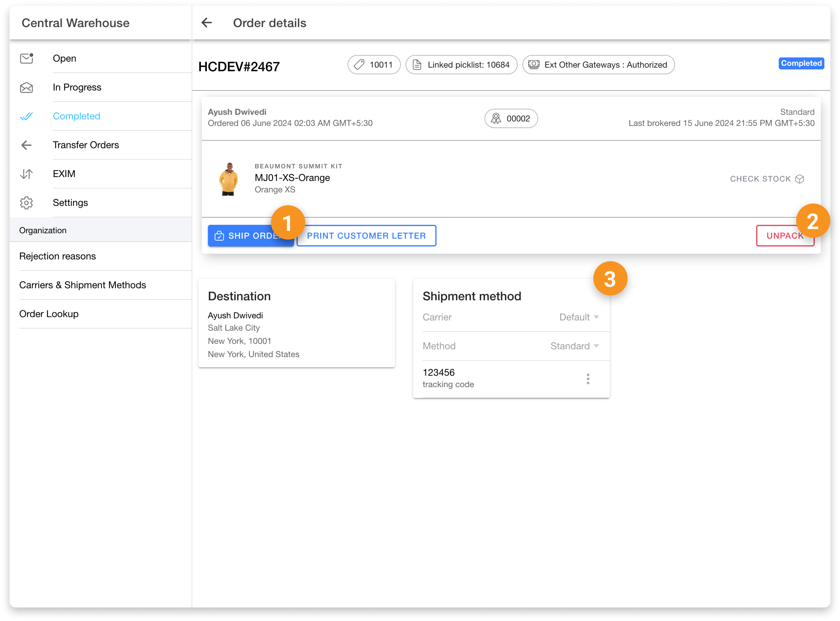Click the Settings gear icon
840x621 pixels.
click(26, 203)
